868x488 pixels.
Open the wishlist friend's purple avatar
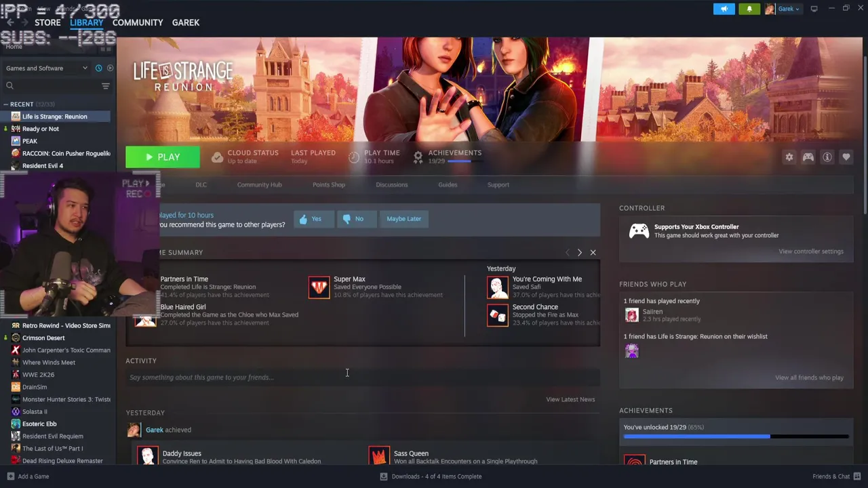pos(631,350)
